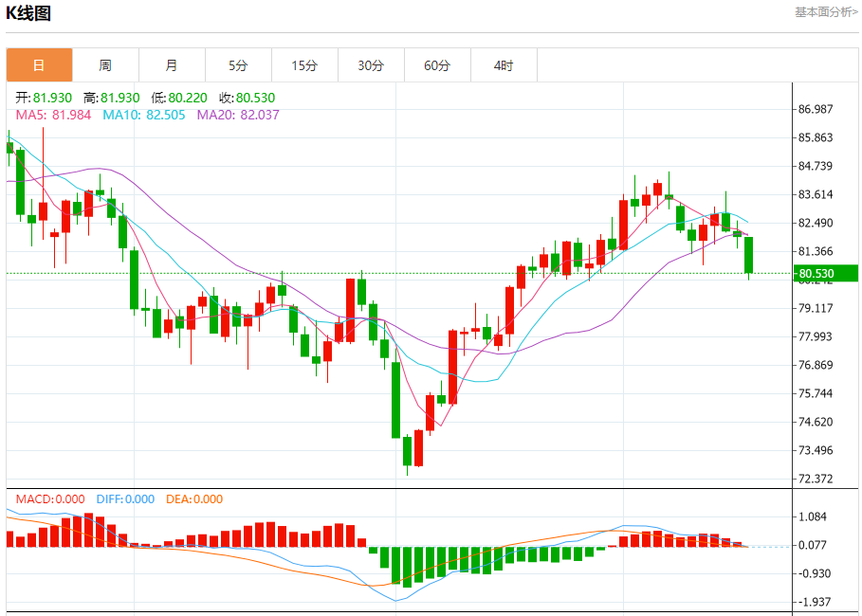Viewport: 862px width, 616px height.
Task: Select the 日 daily chart tab
Action: pyautogui.click(x=39, y=65)
